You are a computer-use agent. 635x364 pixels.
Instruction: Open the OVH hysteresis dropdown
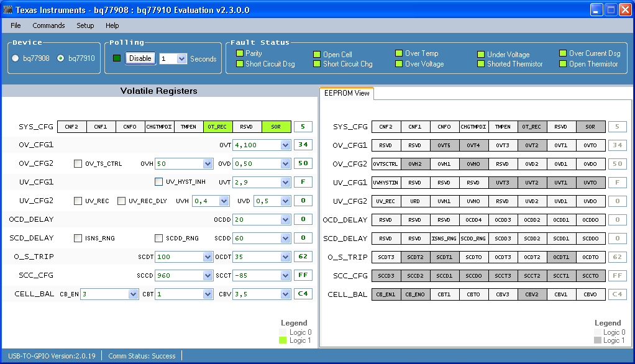(208, 163)
